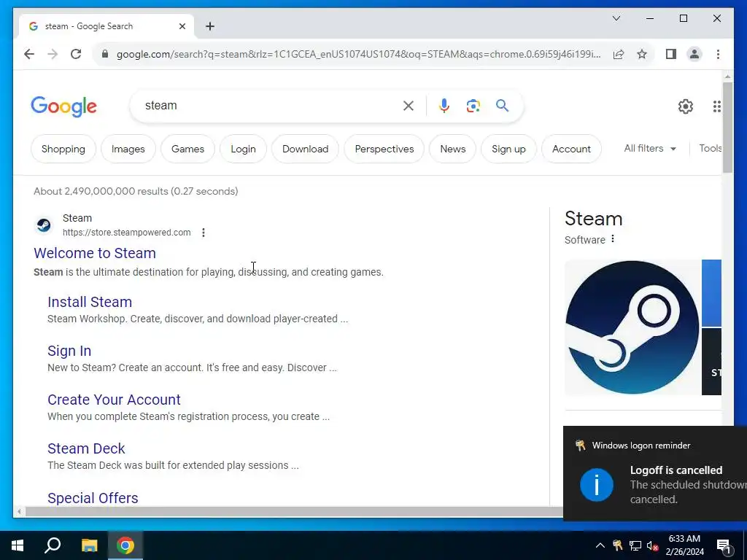Image resolution: width=747 pixels, height=560 pixels.
Task: Open Chrome's three-dot menu
Action: [718, 54]
